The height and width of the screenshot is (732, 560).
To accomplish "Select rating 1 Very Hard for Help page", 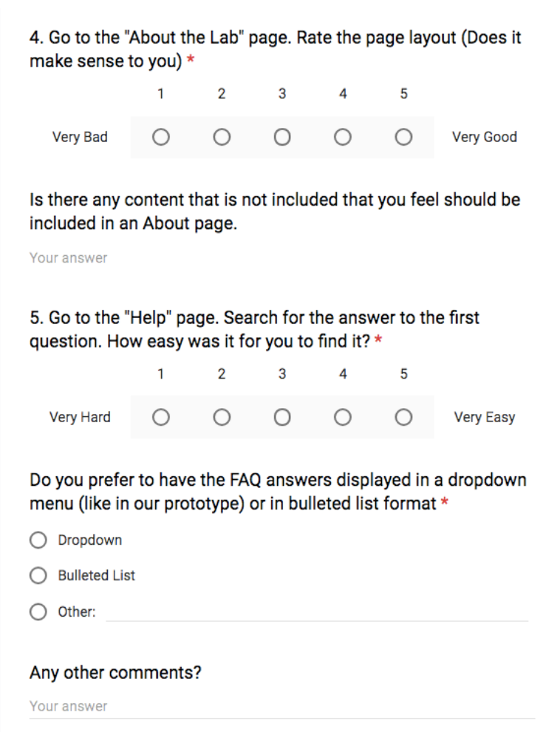I will pyautogui.click(x=161, y=417).
